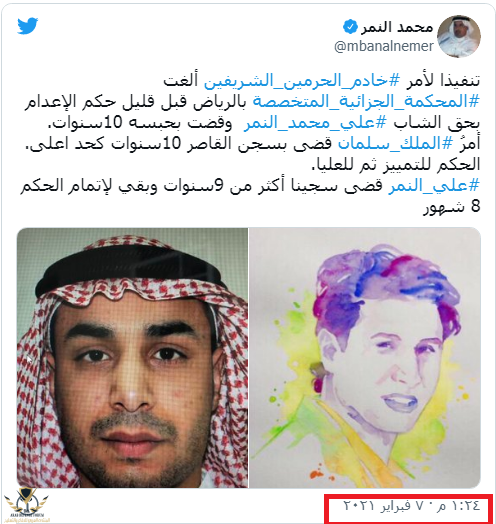Open the display name محمد النمر

click(x=397, y=27)
